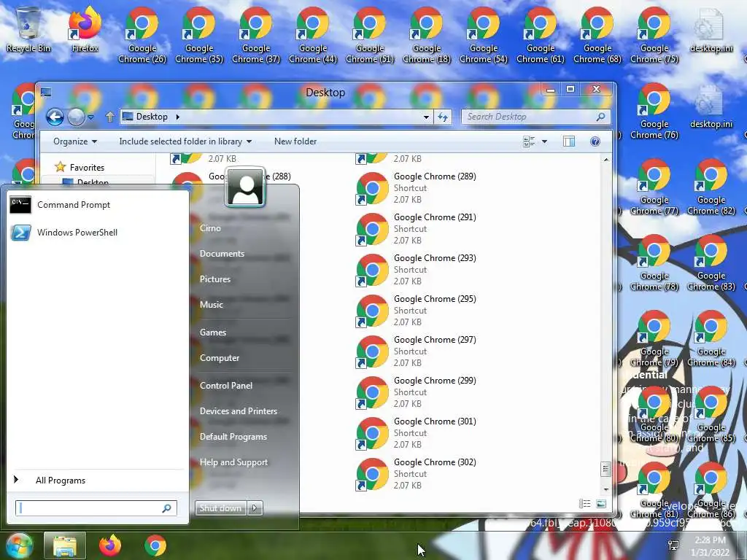Click the Explorer Back button

click(x=55, y=117)
